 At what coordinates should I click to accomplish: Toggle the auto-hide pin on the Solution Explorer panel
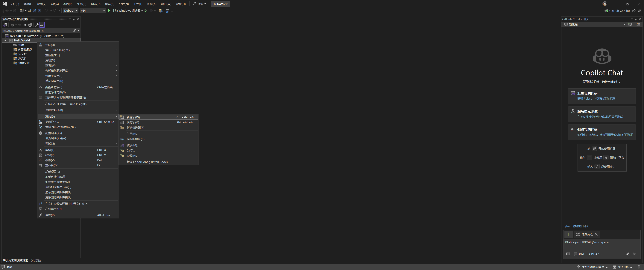(x=74, y=19)
